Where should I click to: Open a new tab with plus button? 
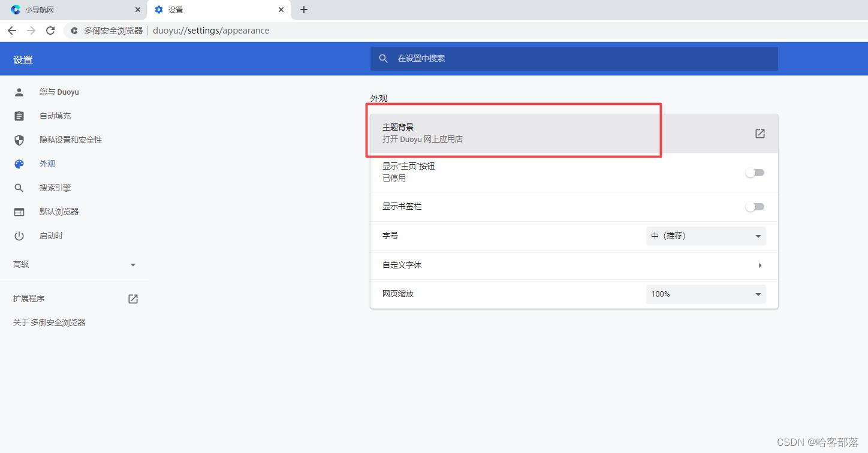tap(304, 10)
